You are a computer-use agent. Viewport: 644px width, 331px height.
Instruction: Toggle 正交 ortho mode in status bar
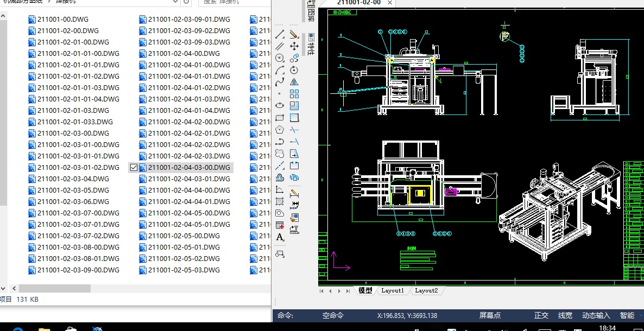pos(541,315)
